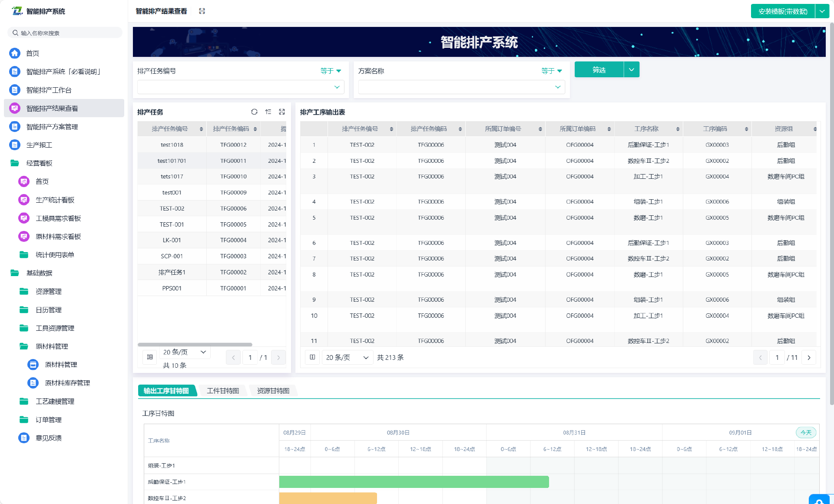Click the 筛选 filter button

(599, 70)
